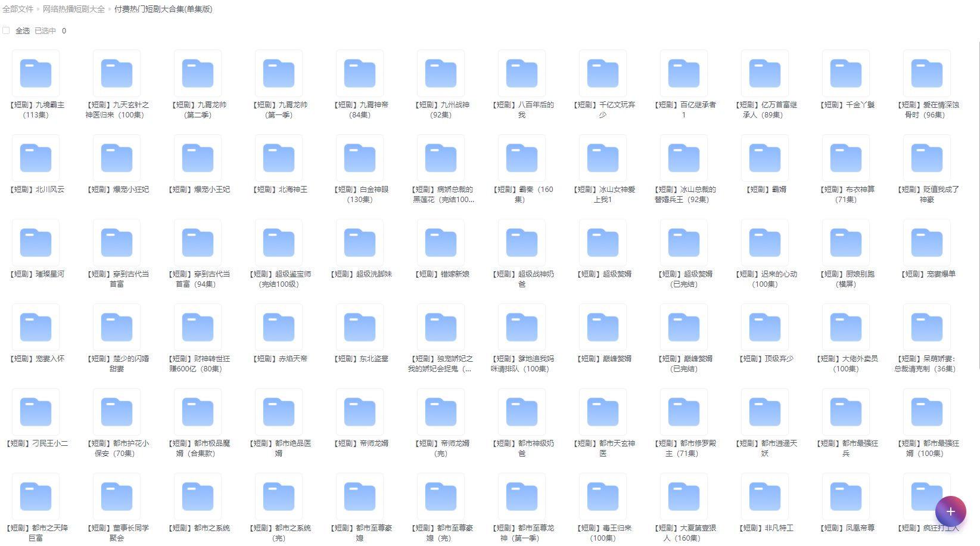Viewport: 980px width, 546px height.
Task: Open folder 宠妻爆单
Action: pos(927,243)
